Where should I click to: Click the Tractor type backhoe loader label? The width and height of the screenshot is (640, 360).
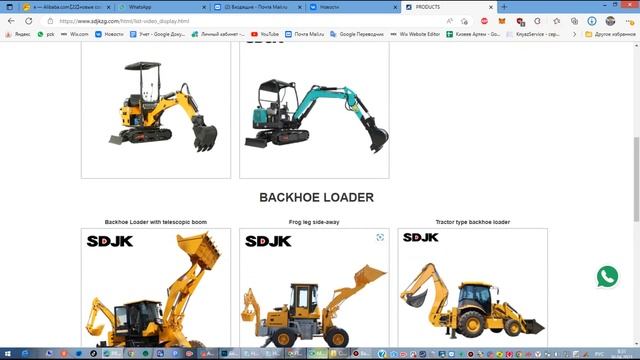coord(473,222)
